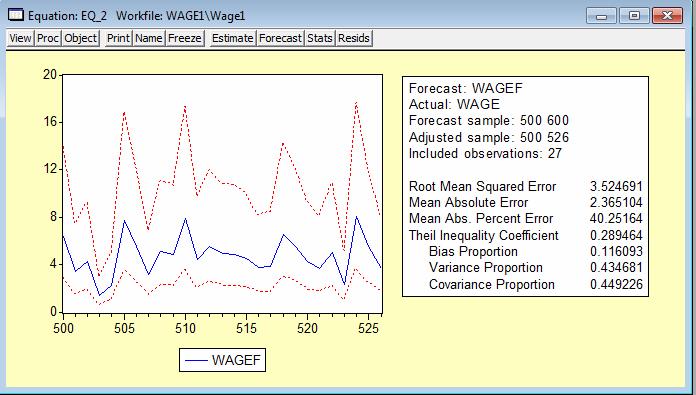This screenshot has height=395, width=696.
Task: Click the RMSE value 3.524691
Action: pos(616,186)
